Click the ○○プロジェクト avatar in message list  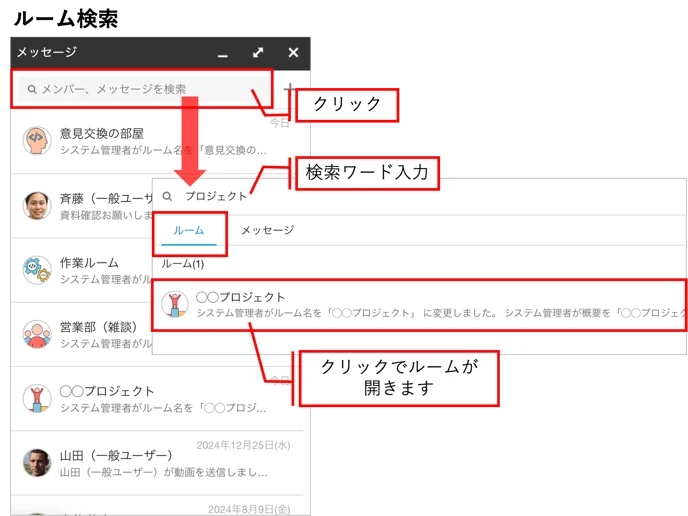click(x=37, y=398)
